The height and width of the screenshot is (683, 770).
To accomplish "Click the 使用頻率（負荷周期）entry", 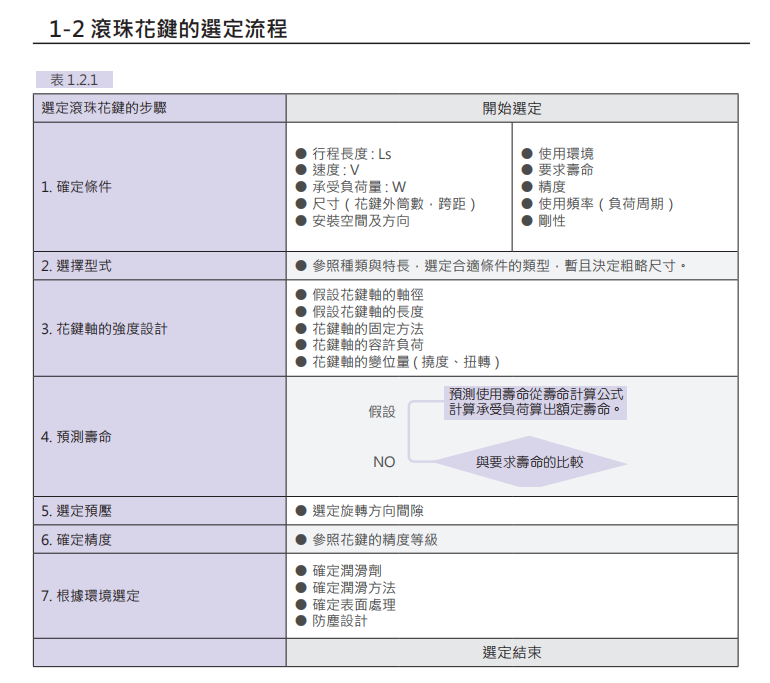I will (606, 204).
